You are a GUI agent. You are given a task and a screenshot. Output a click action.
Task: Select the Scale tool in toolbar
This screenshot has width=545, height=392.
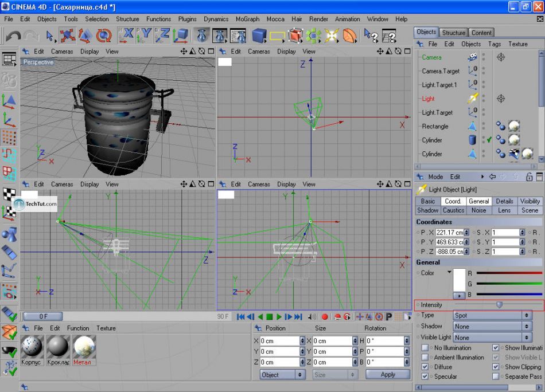[85, 36]
